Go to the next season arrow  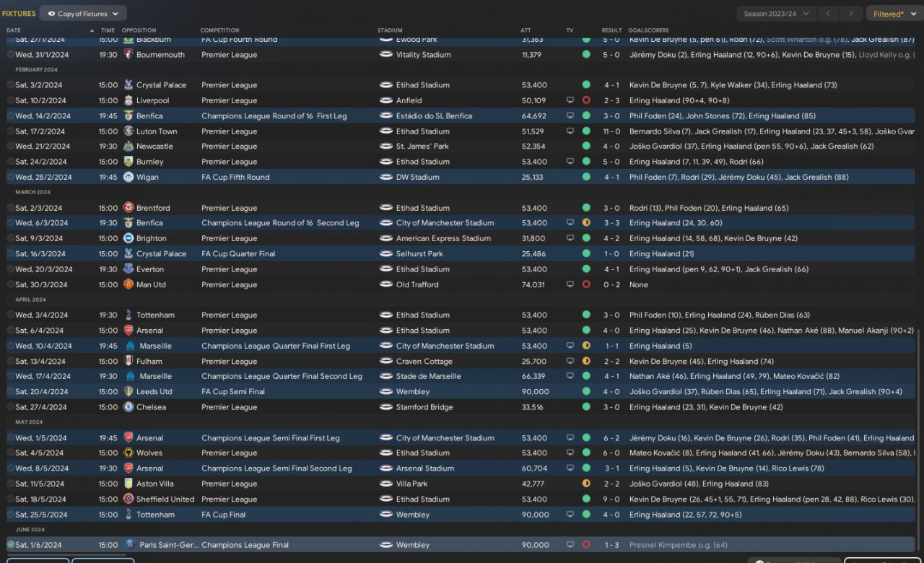tap(852, 14)
